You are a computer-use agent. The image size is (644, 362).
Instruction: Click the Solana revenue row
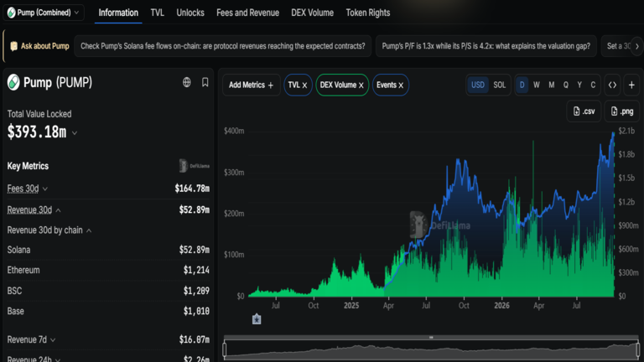coord(108,250)
